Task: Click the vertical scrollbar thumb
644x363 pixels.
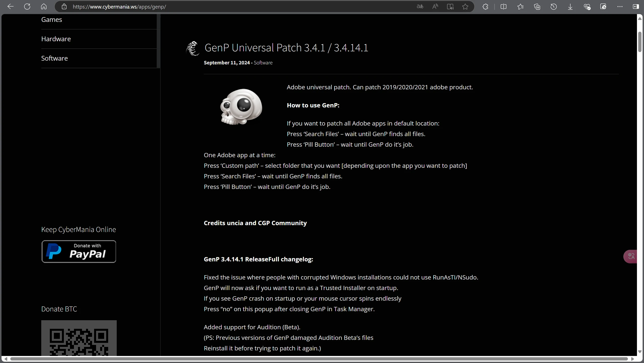Action: (640, 42)
